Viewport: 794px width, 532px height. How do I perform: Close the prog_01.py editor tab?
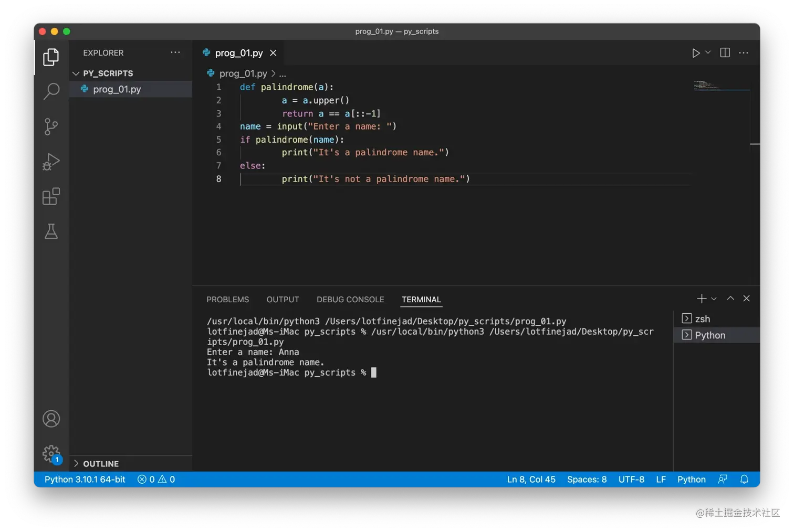(273, 53)
